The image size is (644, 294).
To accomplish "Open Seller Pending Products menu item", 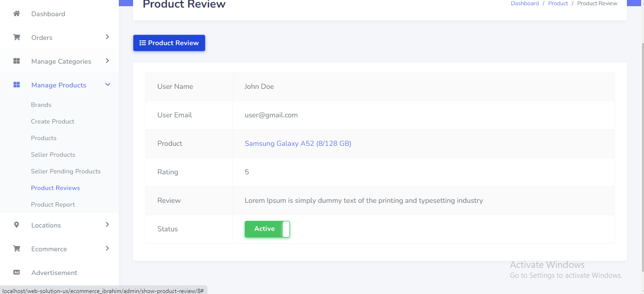I will (66, 171).
